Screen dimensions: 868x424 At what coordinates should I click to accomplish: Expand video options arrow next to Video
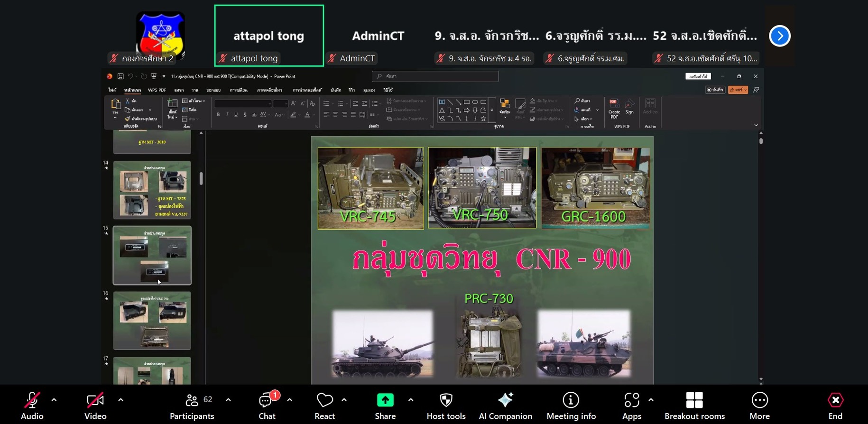[x=120, y=400]
